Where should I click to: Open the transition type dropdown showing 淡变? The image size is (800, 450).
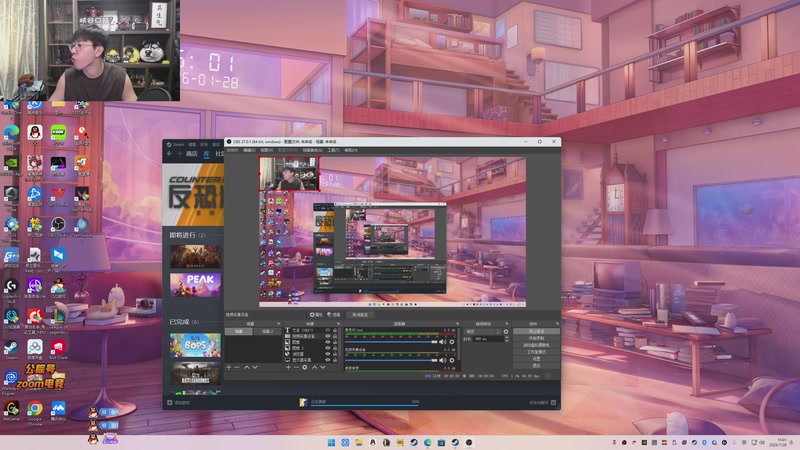484,332
